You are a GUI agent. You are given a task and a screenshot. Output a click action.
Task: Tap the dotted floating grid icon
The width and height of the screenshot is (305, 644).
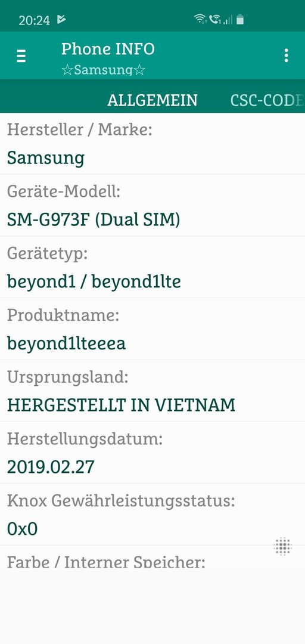283,546
